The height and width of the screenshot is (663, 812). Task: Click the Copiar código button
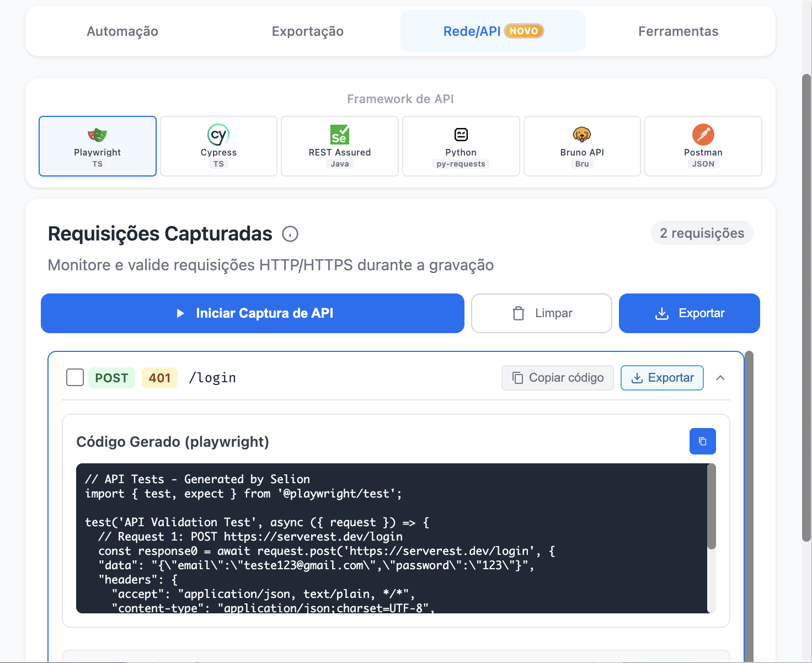click(x=557, y=377)
